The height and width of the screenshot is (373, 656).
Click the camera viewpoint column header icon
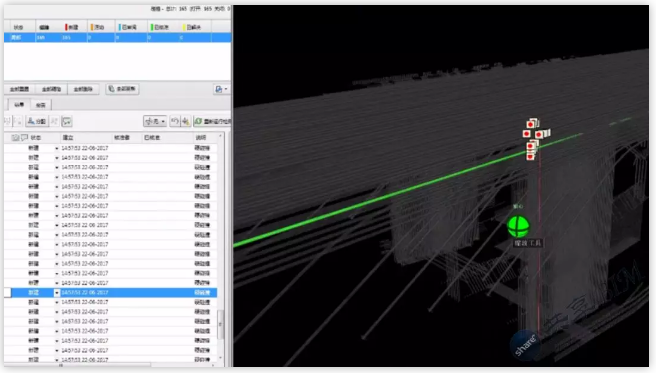point(15,137)
